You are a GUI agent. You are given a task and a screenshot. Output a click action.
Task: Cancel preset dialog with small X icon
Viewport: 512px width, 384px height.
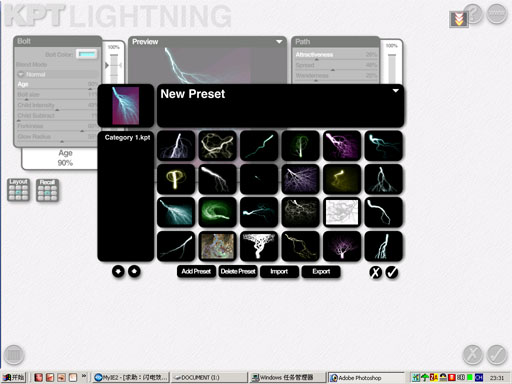pos(375,272)
